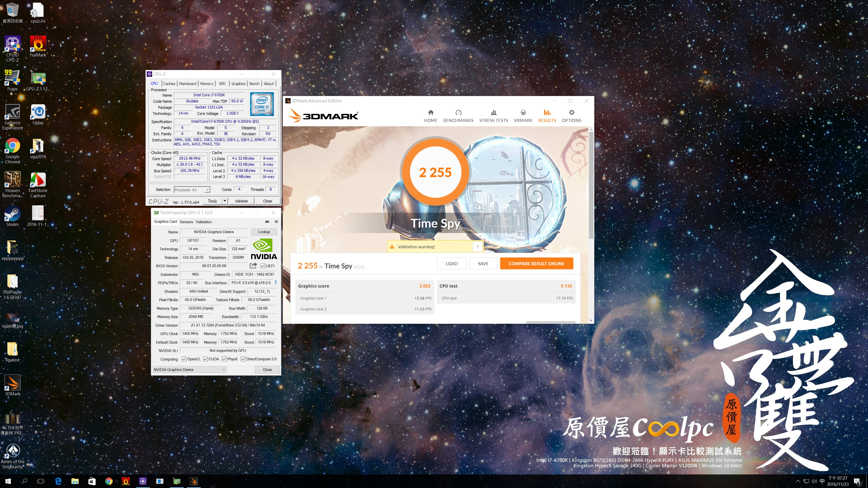The image size is (868, 488).
Task: Select the Steam desktop icon
Action: coord(12,216)
